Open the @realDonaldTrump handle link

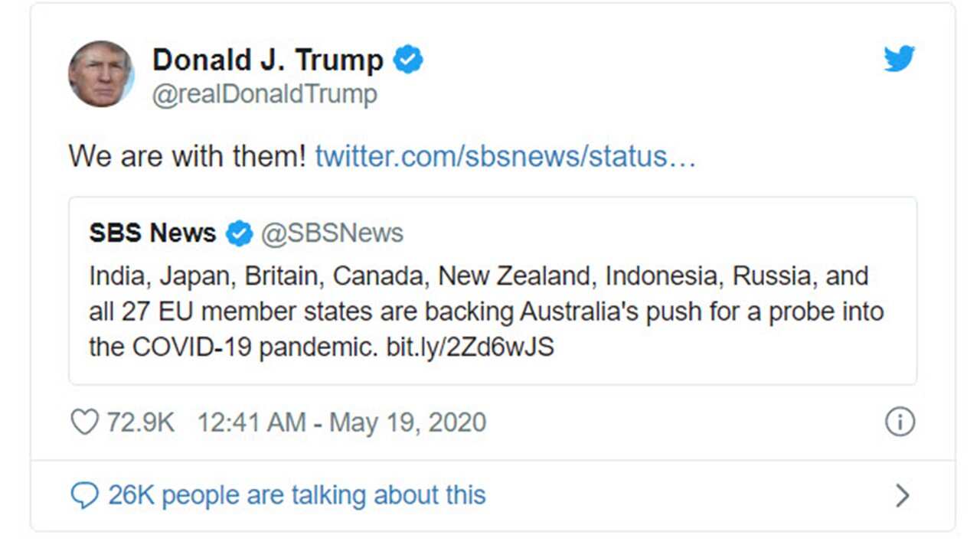tap(264, 95)
